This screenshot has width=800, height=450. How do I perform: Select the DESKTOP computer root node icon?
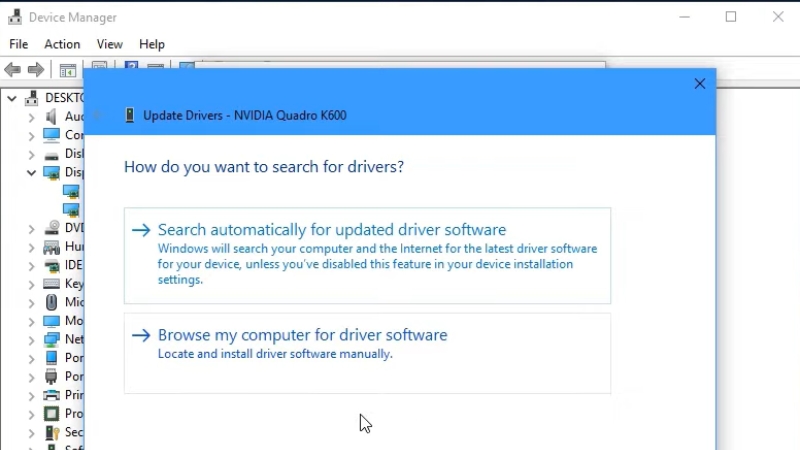(x=32, y=97)
